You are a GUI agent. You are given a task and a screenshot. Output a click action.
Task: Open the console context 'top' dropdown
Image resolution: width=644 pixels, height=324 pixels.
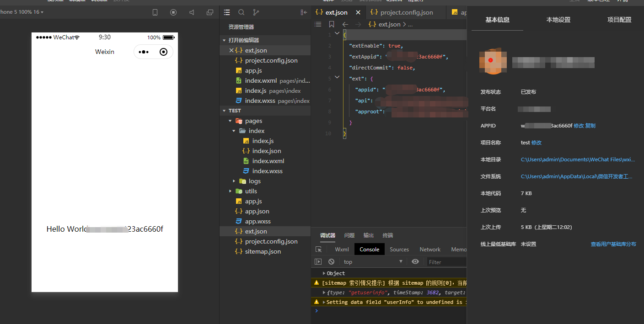point(372,262)
